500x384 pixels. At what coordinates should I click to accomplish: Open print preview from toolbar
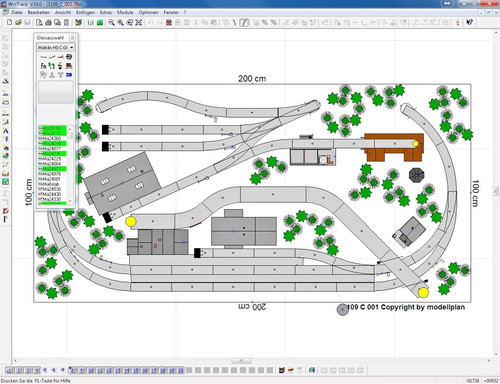pyautogui.click(x=39, y=22)
